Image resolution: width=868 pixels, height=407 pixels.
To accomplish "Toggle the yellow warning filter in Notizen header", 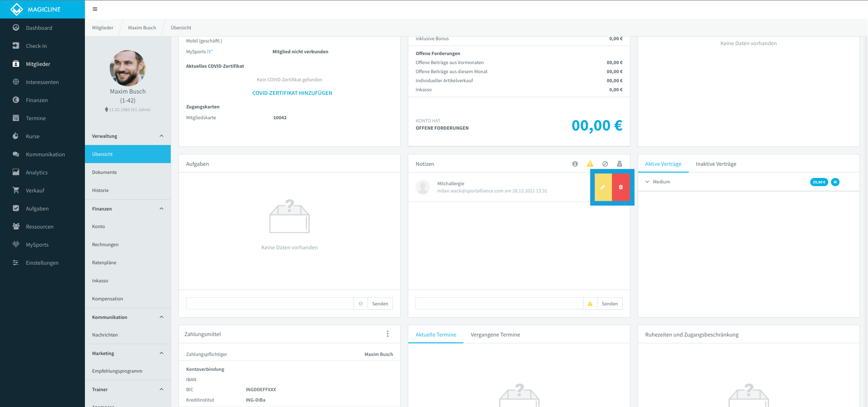I will (x=590, y=164).
